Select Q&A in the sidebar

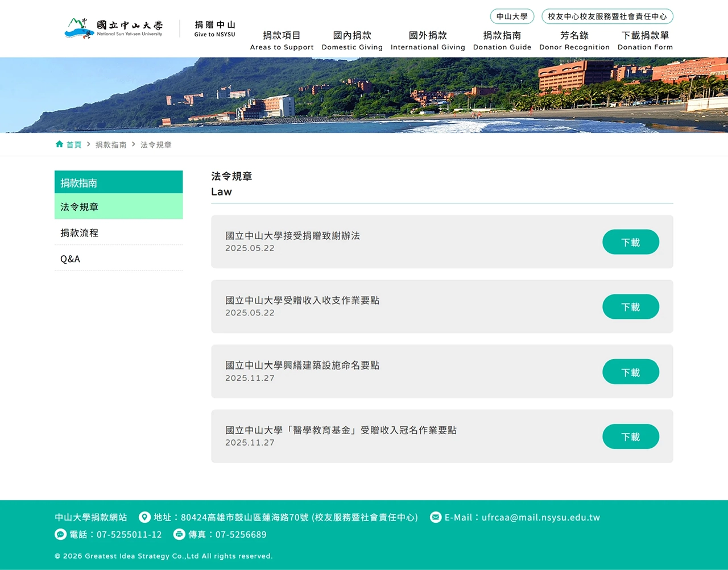[118, 259]
